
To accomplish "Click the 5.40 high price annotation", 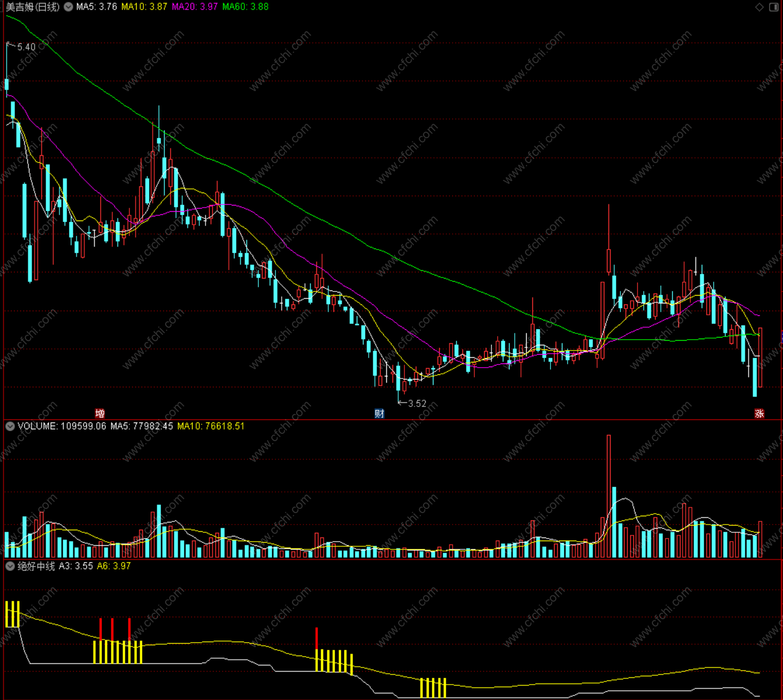I will pos(26,47).
